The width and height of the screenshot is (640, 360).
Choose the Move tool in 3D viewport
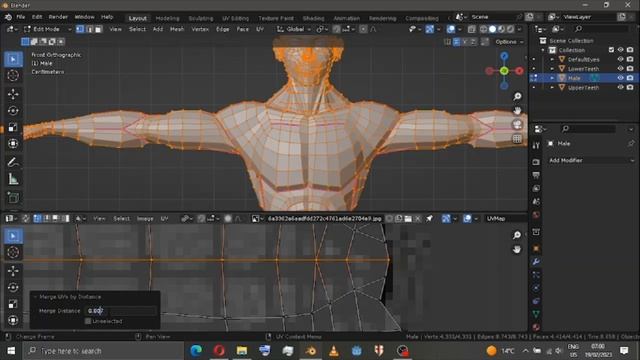coord(13,94)
